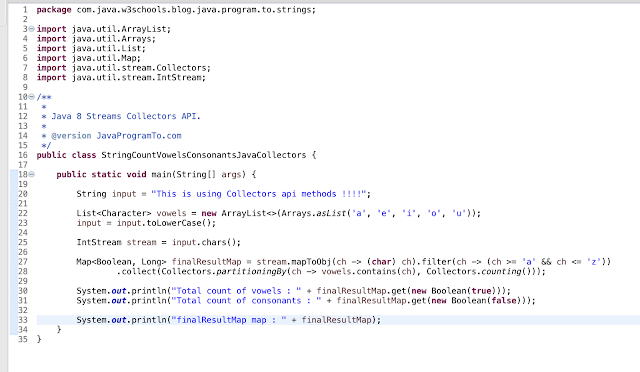Click the package declaration on line 1
Screen dimensions: 640x372
pyautogui.click(x=176, y=10)
